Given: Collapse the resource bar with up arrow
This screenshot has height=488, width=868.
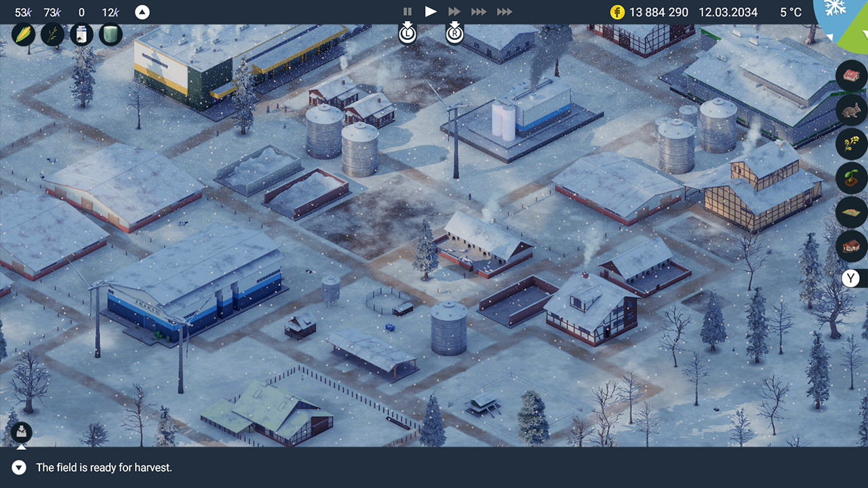Looking at the screenshot, I should [x=142, y=12].
